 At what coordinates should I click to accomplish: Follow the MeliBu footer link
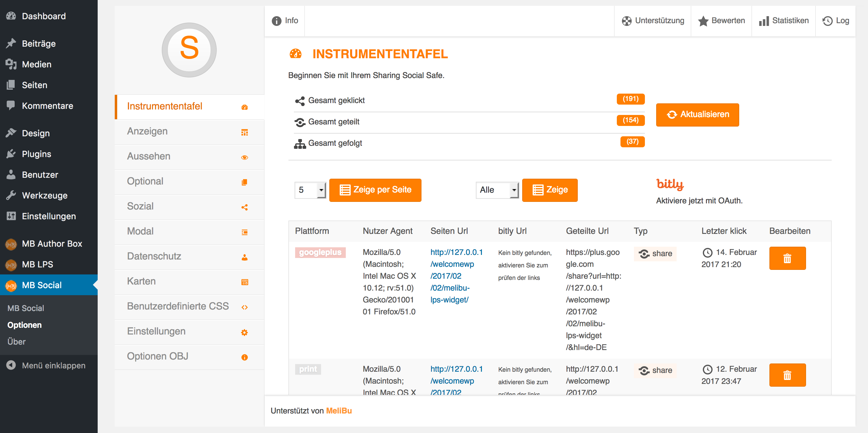point(339,410)
